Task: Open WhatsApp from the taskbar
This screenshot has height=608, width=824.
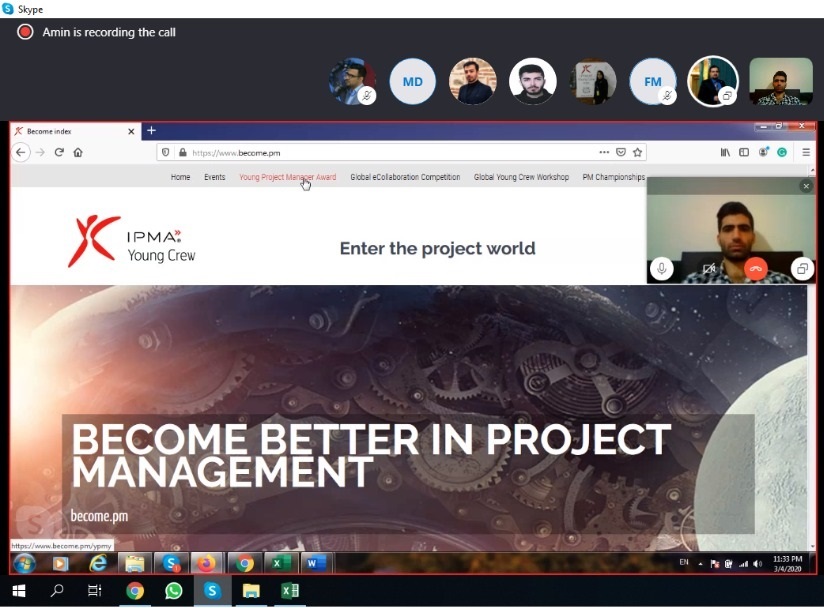Action: point(174,591)
